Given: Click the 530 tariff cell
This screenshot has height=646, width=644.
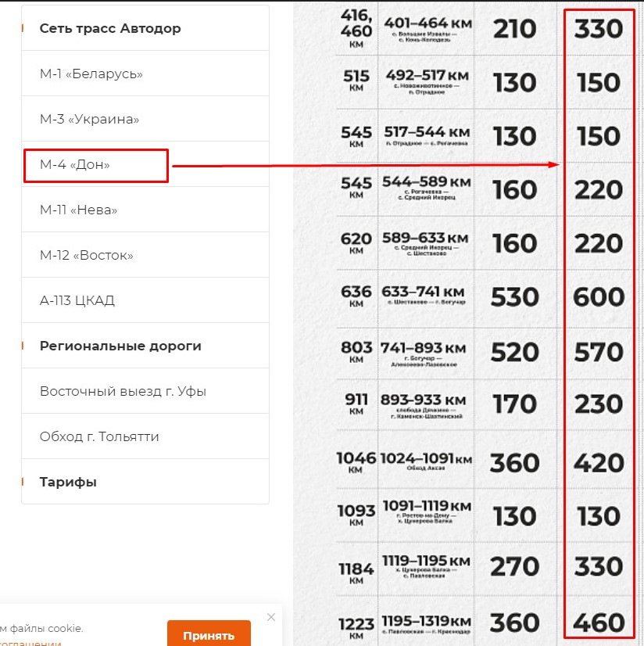Looking at the screenshot, I should [514, 297].
